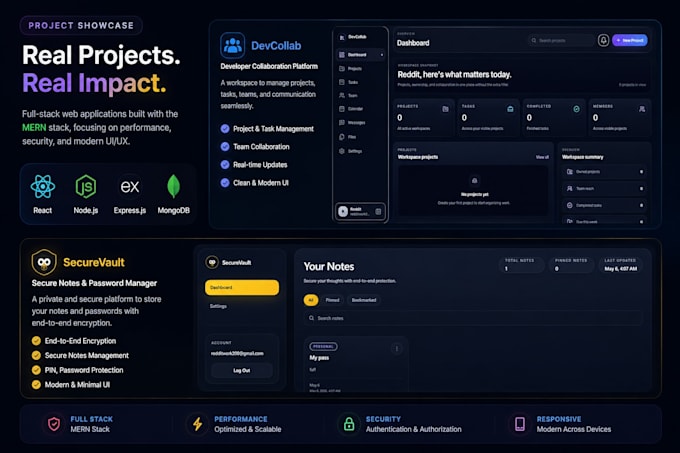680x453 pixels.
Task: Click the Security padlock icon
Action: click(349, 424)
